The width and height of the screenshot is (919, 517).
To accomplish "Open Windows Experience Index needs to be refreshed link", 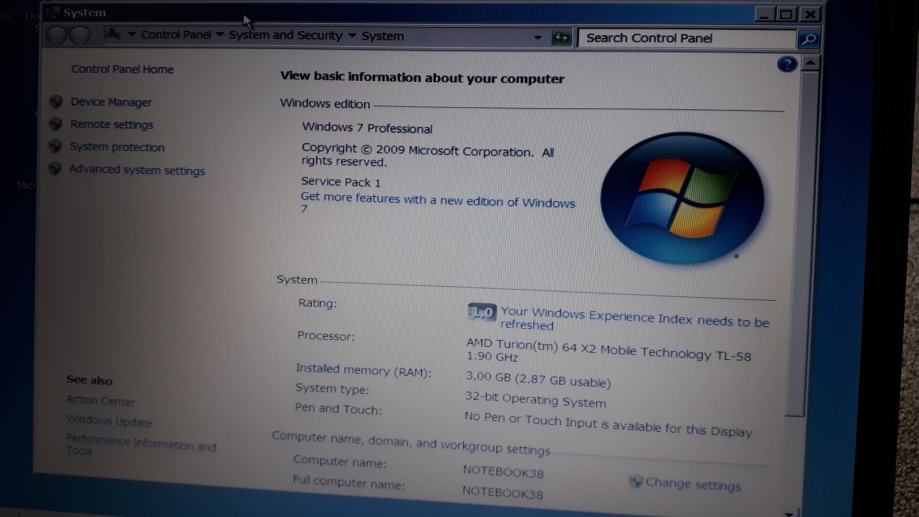I will click(x=634, y=318).
